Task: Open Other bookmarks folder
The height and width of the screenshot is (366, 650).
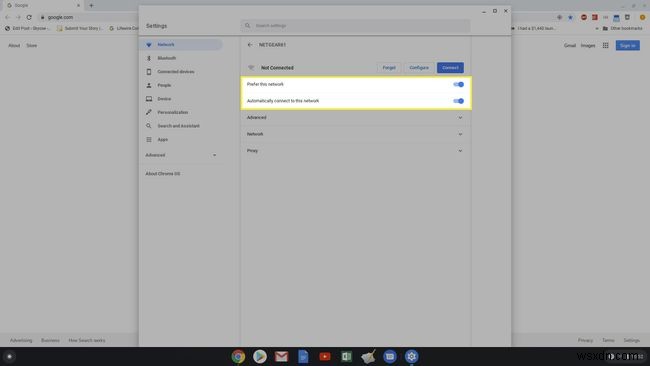Action: click(623, 28)
